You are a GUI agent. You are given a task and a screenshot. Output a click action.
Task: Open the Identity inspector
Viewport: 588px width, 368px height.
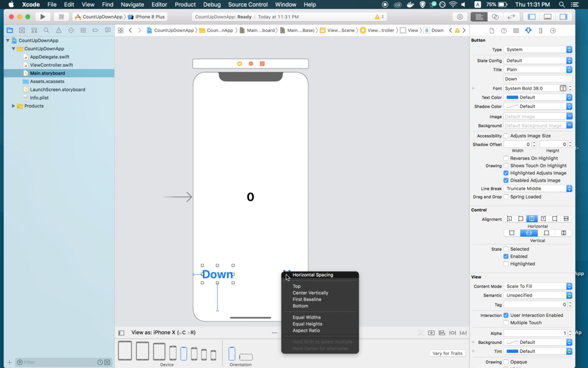click(516, 31)
